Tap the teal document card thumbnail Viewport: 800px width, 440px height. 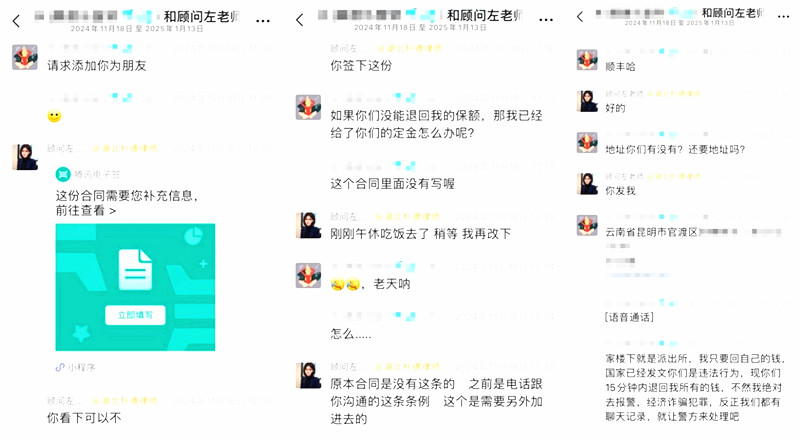(135, 287)
